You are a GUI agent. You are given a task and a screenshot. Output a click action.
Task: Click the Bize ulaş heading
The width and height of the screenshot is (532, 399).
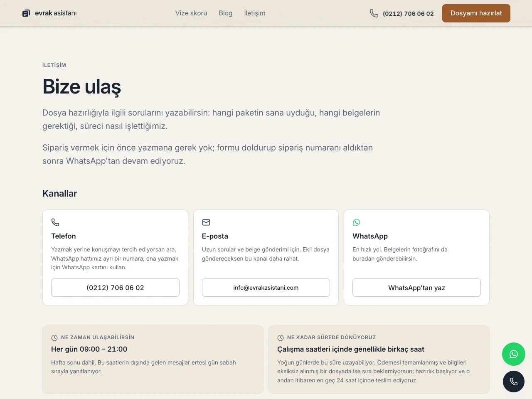82,87
